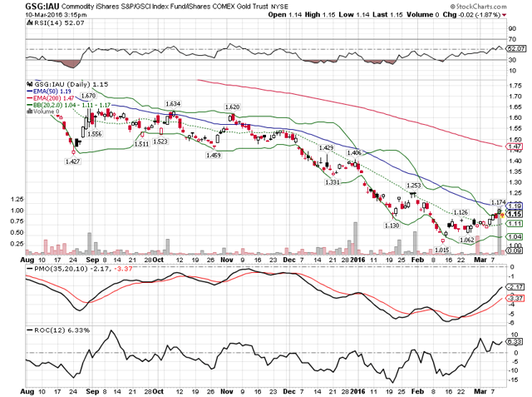Click the EMA(50) value tag 1.19
532x397 pixels.
tap(515, 206)
